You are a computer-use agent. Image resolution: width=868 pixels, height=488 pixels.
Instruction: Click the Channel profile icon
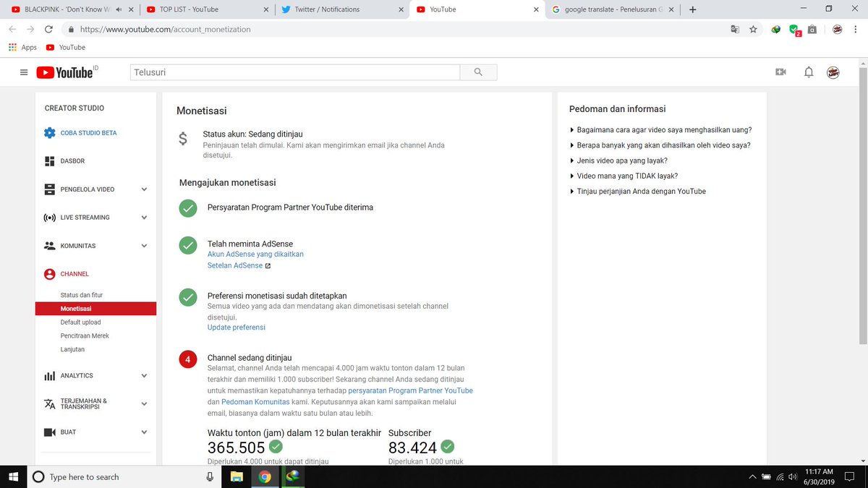[x=49, y=274]
